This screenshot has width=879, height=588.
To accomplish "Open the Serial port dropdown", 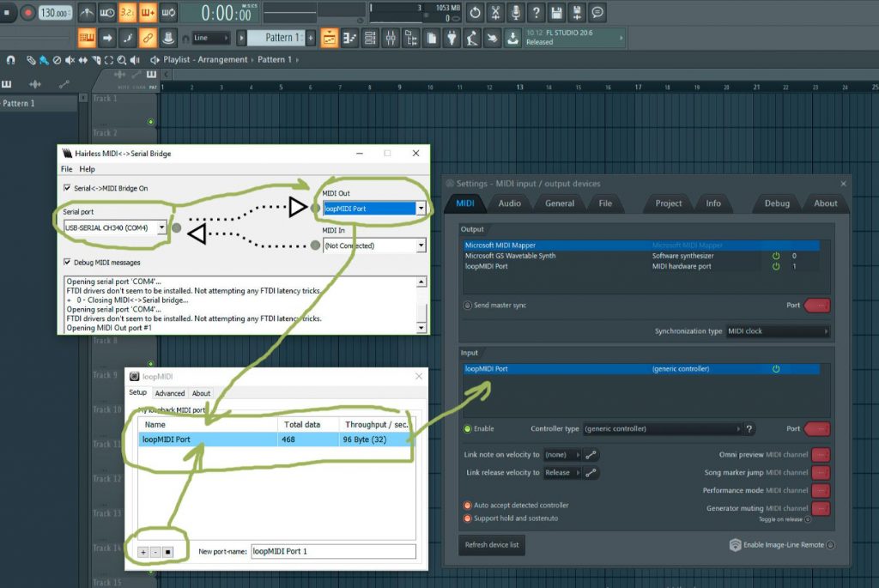I will [161, 227].
